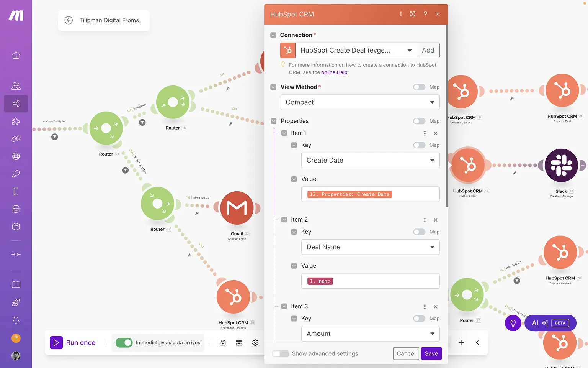Click the Item 2 Value field with name
The width and height of the screenshot is (588, 368).
pos(370,281)
